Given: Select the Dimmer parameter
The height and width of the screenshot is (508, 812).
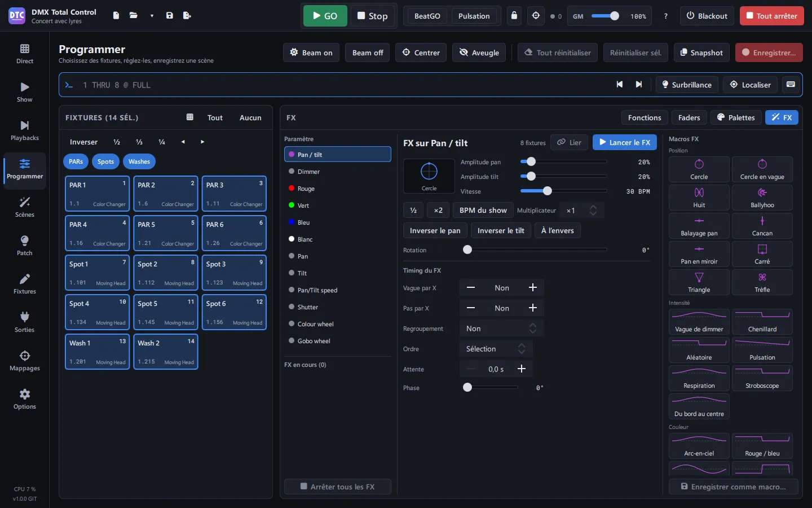Looking at the screenshot, I should 338,172.
